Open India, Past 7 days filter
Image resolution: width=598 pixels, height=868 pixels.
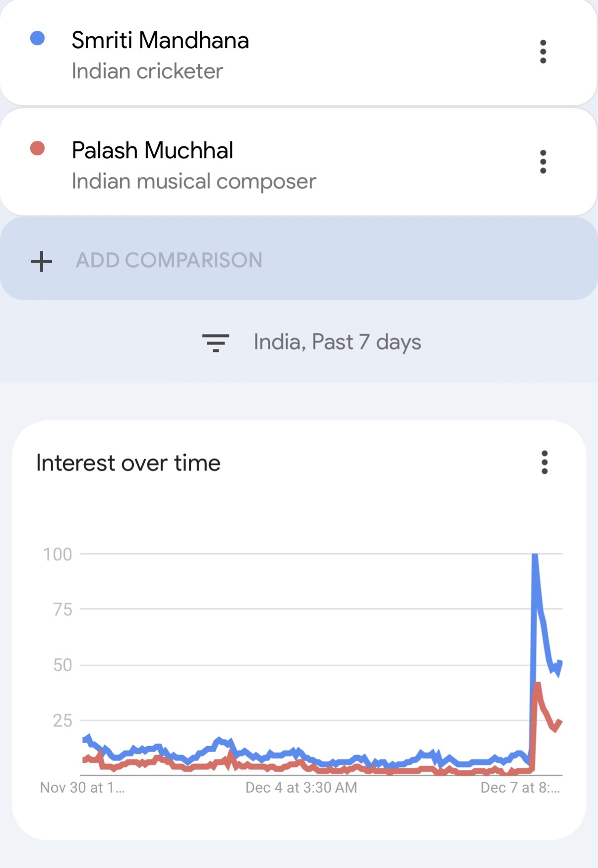click(337, 342)
